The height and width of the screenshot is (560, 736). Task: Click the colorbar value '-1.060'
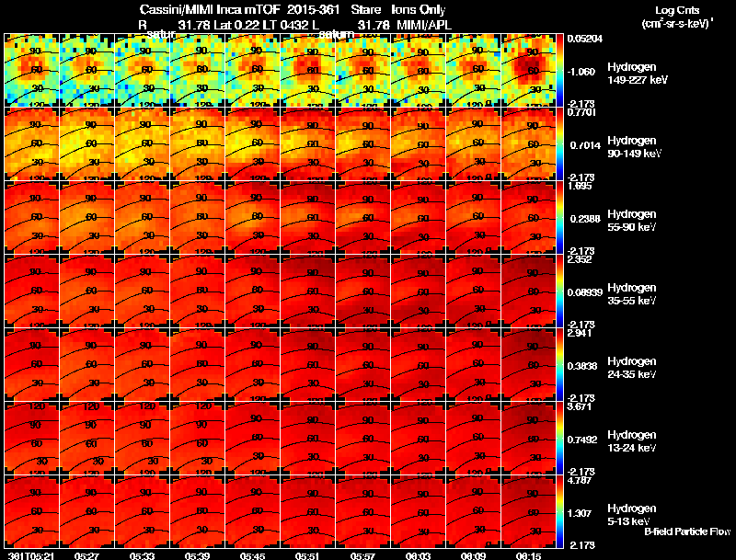(581, 72)
